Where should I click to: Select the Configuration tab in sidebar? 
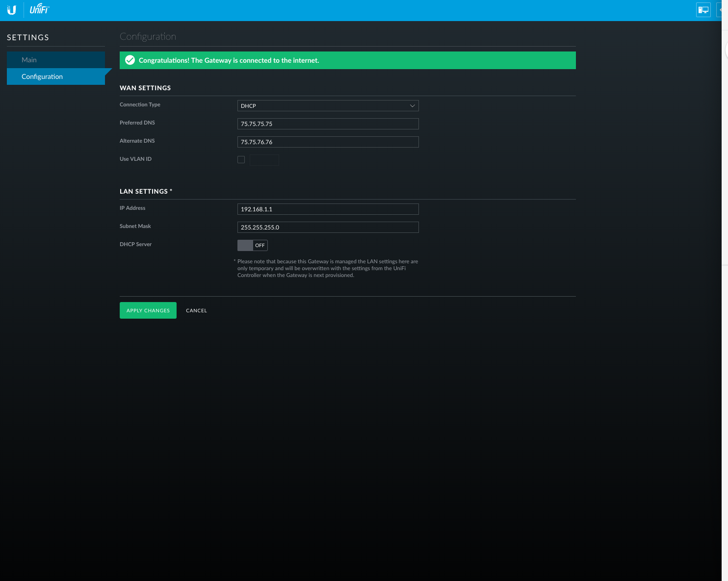[42, 76]
